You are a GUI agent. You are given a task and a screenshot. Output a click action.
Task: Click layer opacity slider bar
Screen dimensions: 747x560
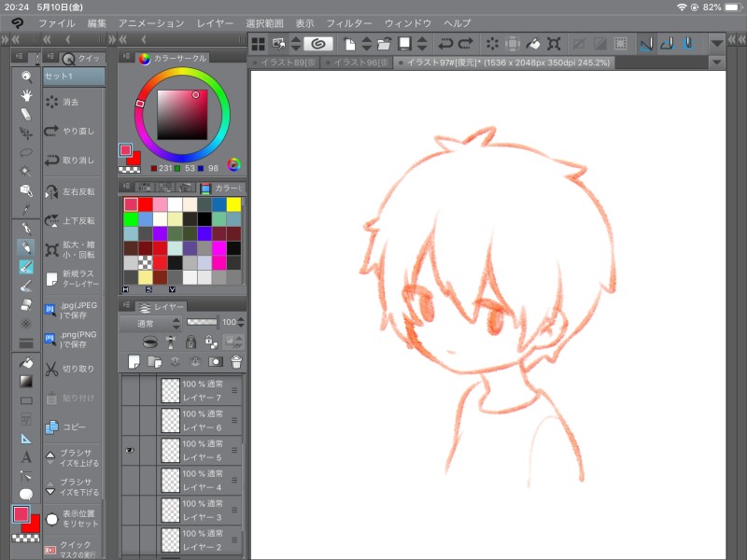(x=202, y=322)
